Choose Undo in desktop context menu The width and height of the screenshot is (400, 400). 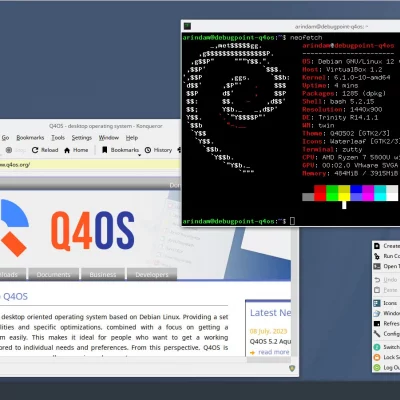[386, 280]
